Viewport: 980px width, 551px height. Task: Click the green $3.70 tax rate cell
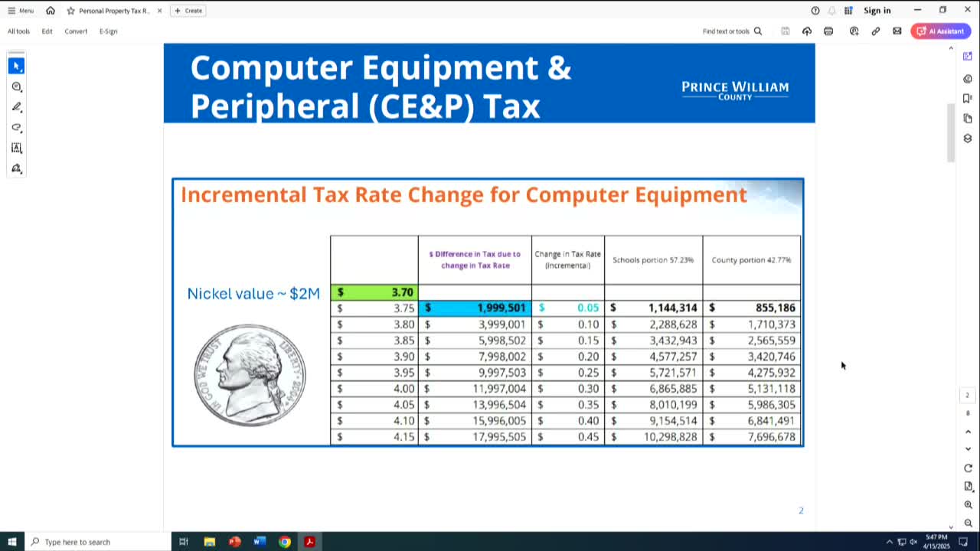374,292
